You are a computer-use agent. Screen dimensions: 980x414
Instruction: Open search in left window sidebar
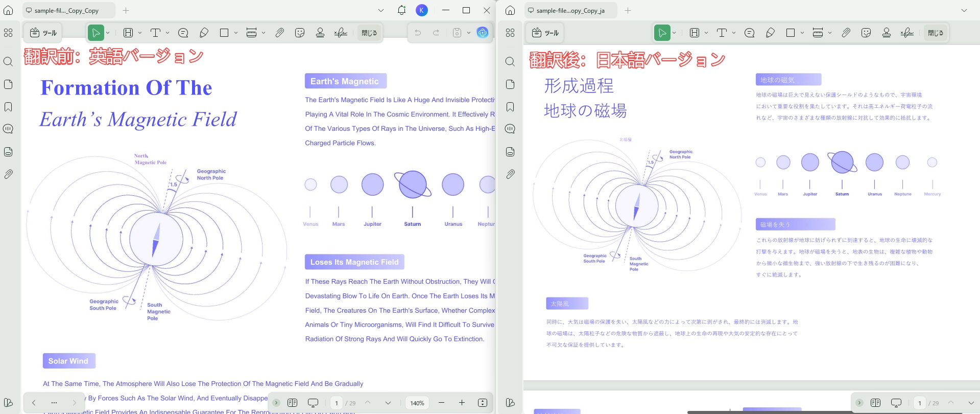point(8,62)
